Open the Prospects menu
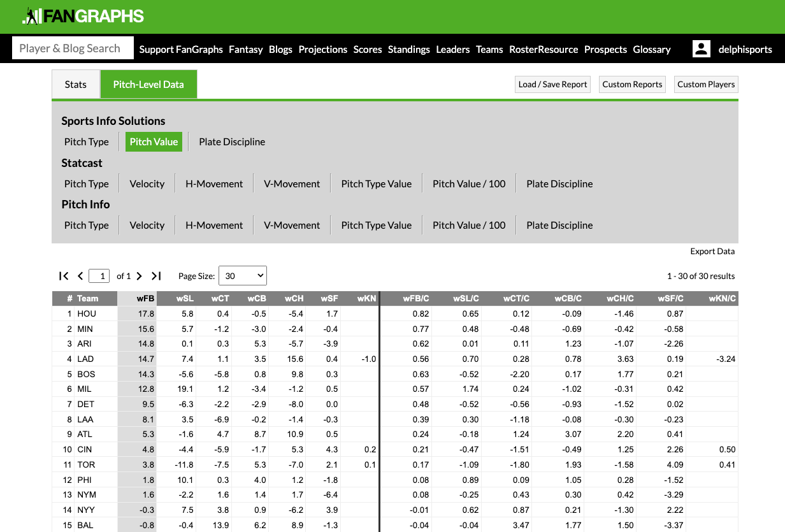Image resolution: width=785 pixels, height=532 pixels. point(605,49)
